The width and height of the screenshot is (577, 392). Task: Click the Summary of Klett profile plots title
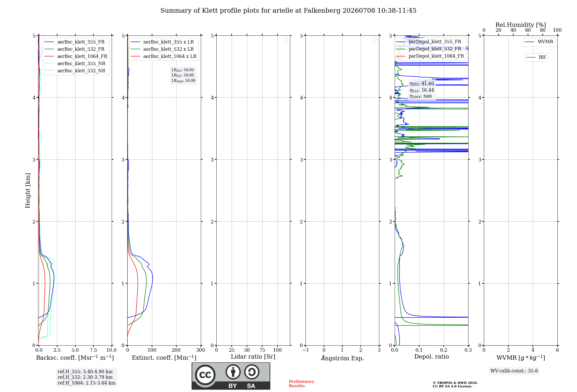pyautogui.click(x=288, y=11)
